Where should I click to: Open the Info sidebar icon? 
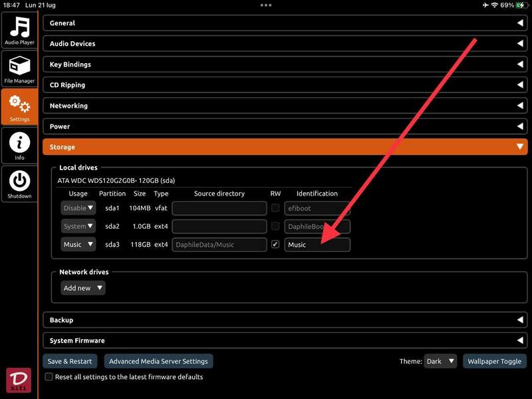click(x=19, y=146)
